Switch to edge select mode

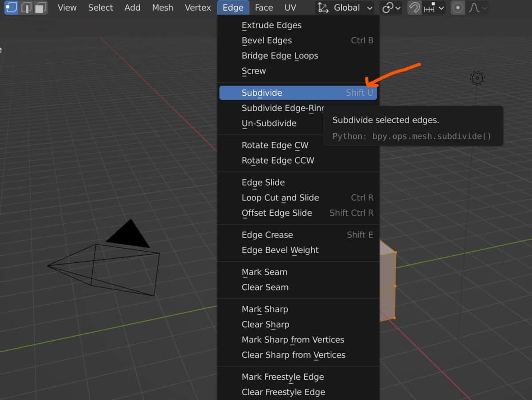(26, 8)
